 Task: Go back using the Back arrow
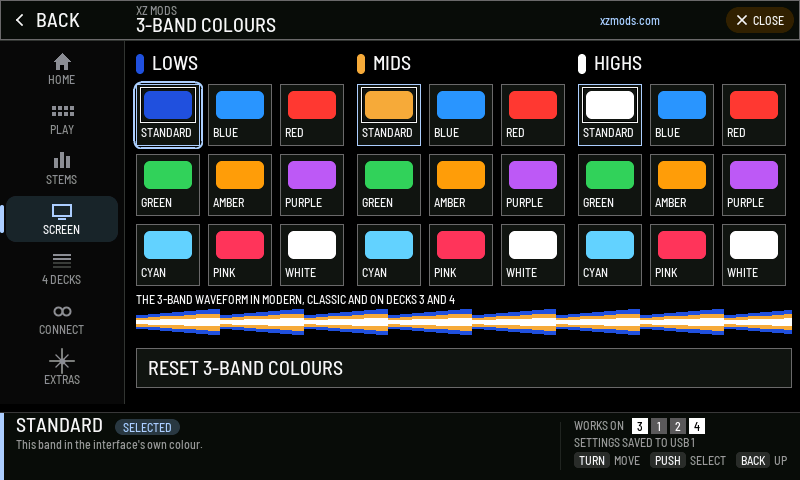click(x=47, y=20)
